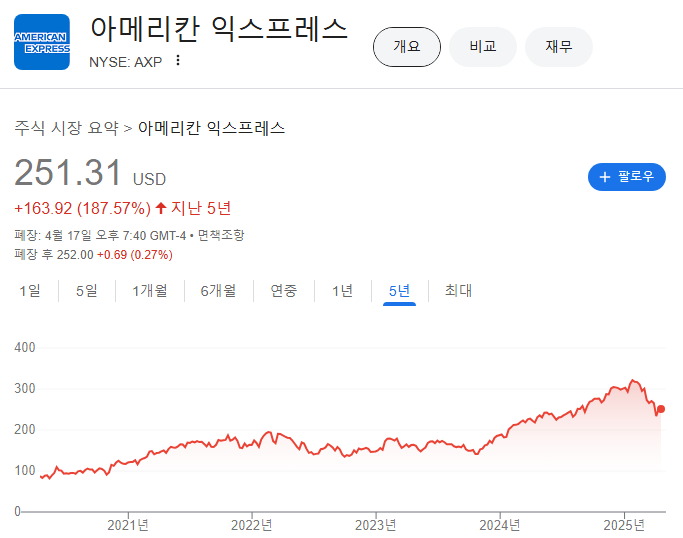
Task: Select the 1일 time range
Action: tap(30, 291)
